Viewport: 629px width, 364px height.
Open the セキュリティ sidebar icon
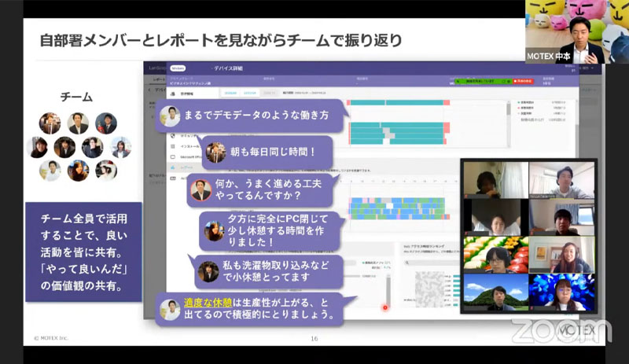[173, 136]
